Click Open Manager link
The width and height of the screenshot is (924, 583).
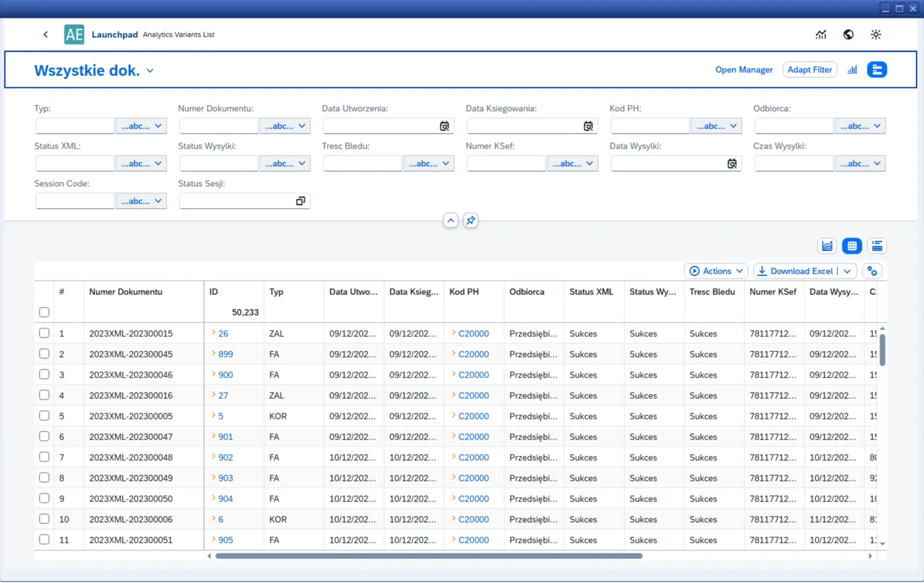pos(744,70)
